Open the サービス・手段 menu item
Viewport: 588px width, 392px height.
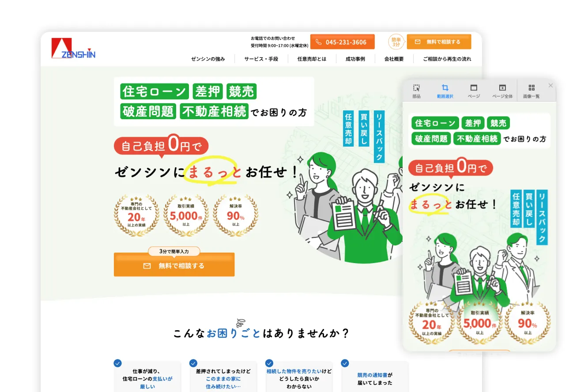(x=261, y=59)
